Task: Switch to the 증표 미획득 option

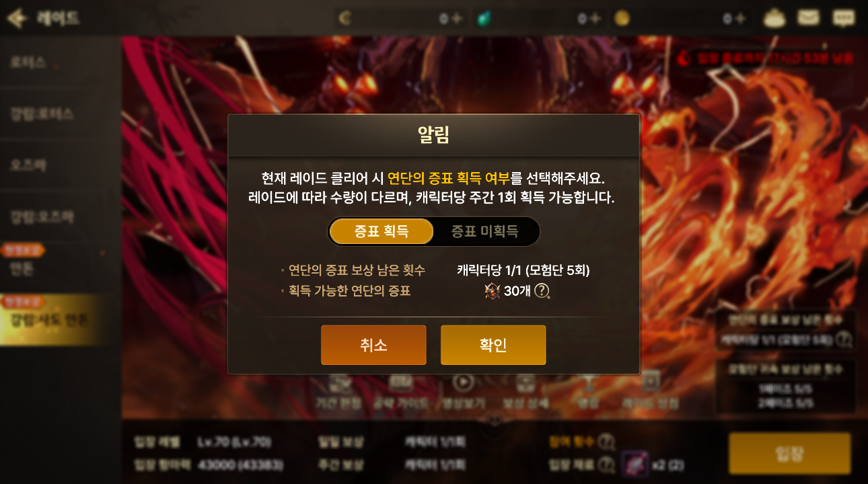Action: pos(484,231)
